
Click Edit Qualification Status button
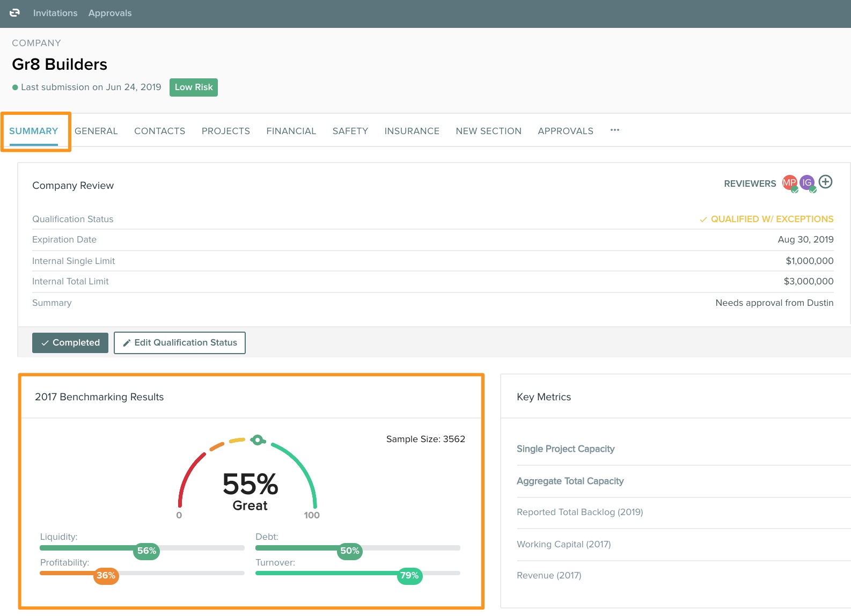[180, 343]
